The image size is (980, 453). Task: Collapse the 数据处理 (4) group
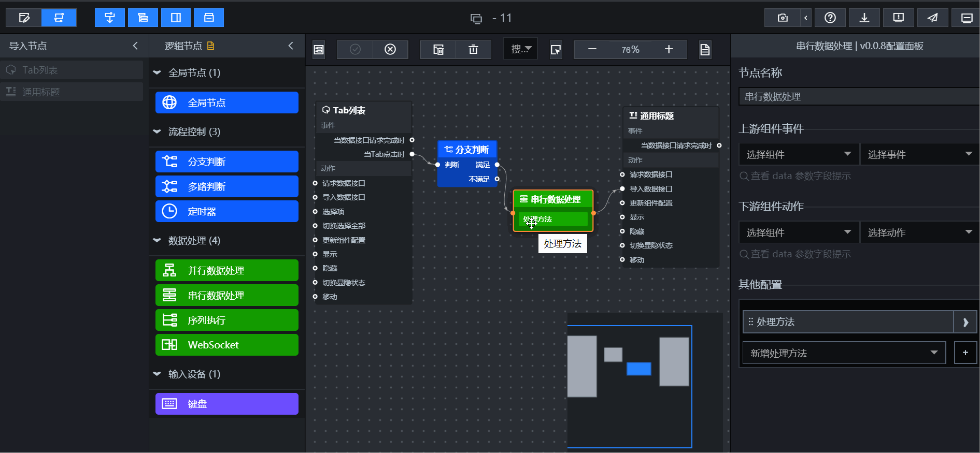[x=157, y=240]
